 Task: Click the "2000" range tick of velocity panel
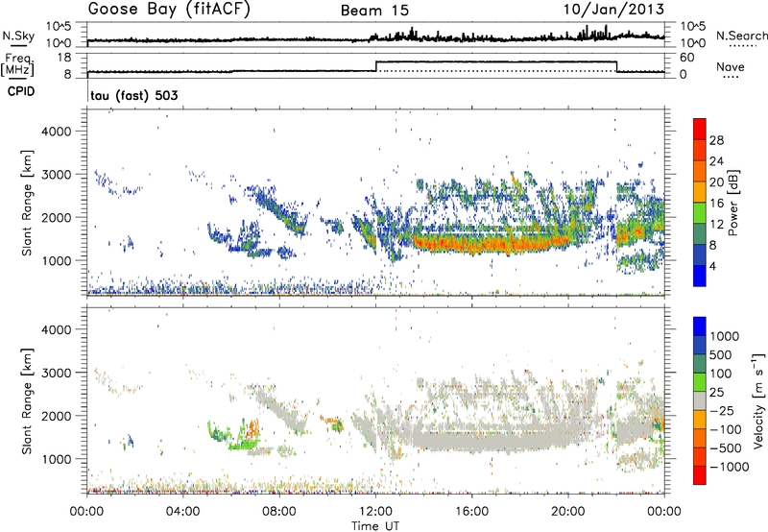[x=56, y=416]
